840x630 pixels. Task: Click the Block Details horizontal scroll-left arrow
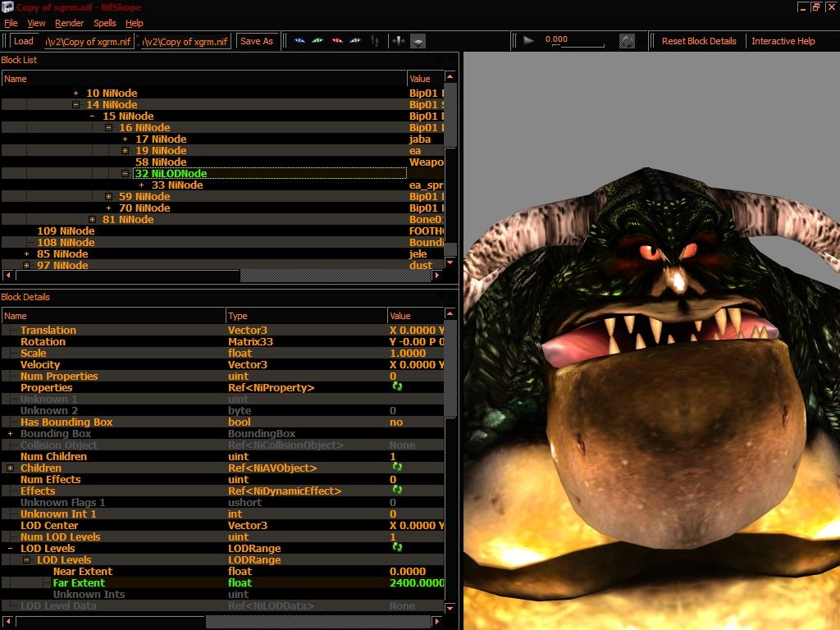(8, 622)
